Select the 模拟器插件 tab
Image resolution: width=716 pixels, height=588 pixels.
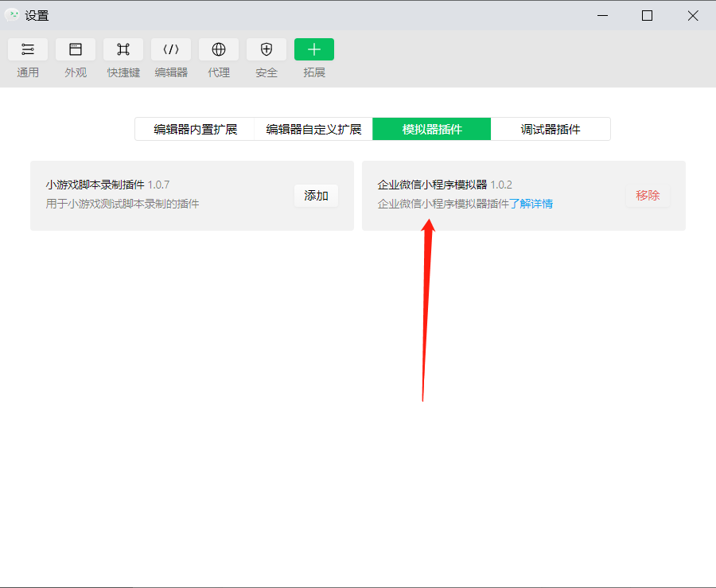coord(431,129)
